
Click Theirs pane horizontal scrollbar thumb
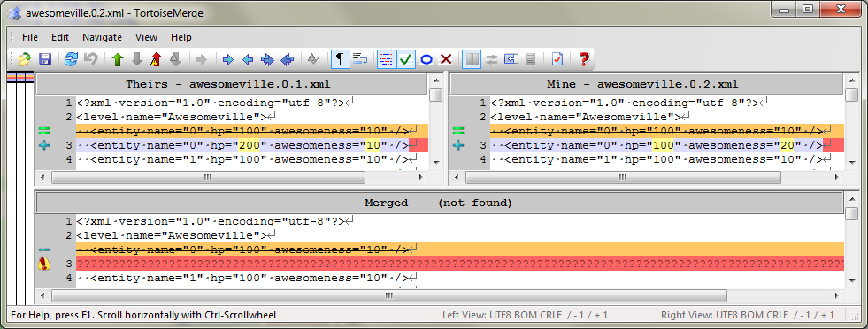coord(208,178)
